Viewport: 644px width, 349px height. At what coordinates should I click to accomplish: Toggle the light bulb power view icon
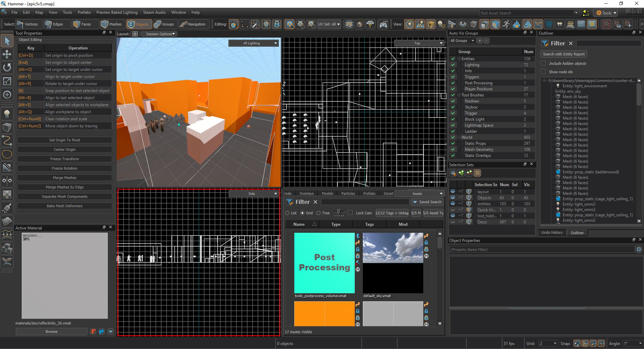click(x=441, y=24)
